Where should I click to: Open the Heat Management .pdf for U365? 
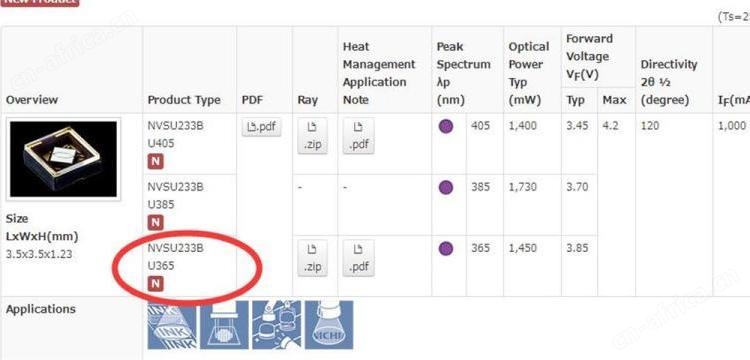click(358, 258)
